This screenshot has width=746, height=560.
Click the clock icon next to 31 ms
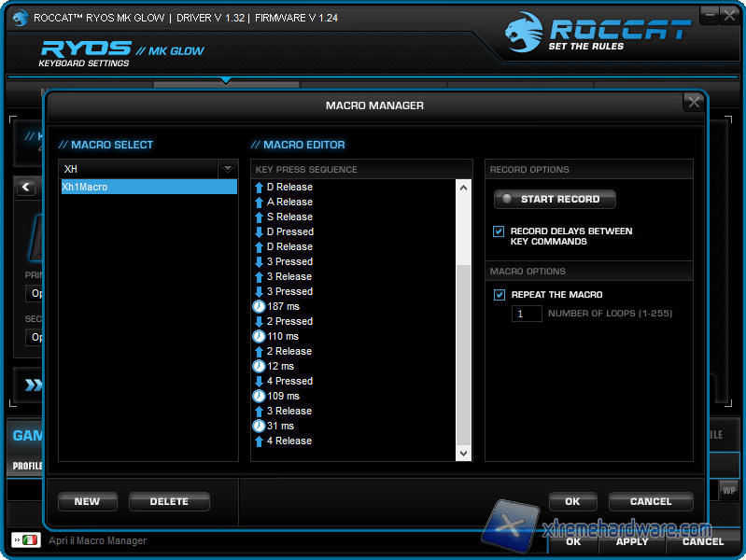[x=259, y=426]
